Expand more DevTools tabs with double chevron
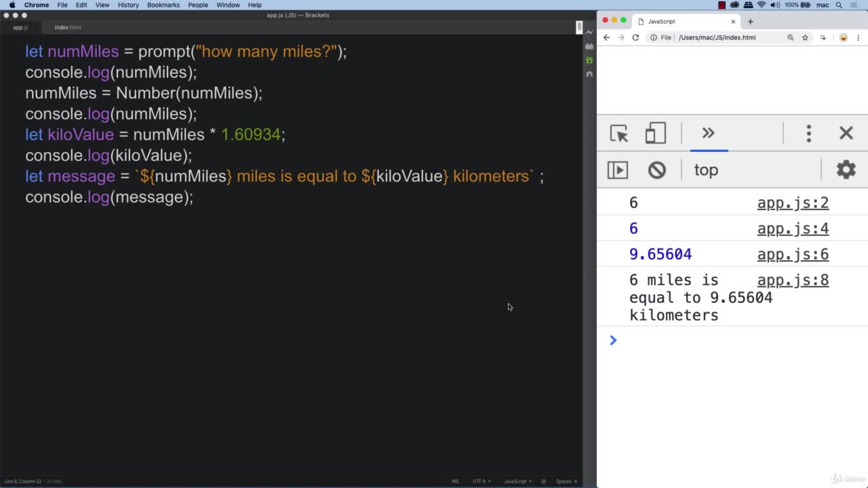 [709, 133]
